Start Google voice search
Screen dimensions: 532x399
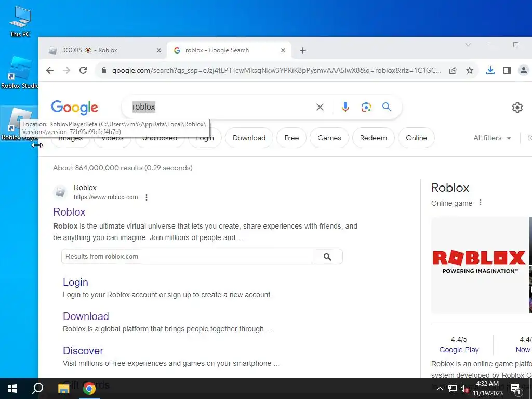345,107
